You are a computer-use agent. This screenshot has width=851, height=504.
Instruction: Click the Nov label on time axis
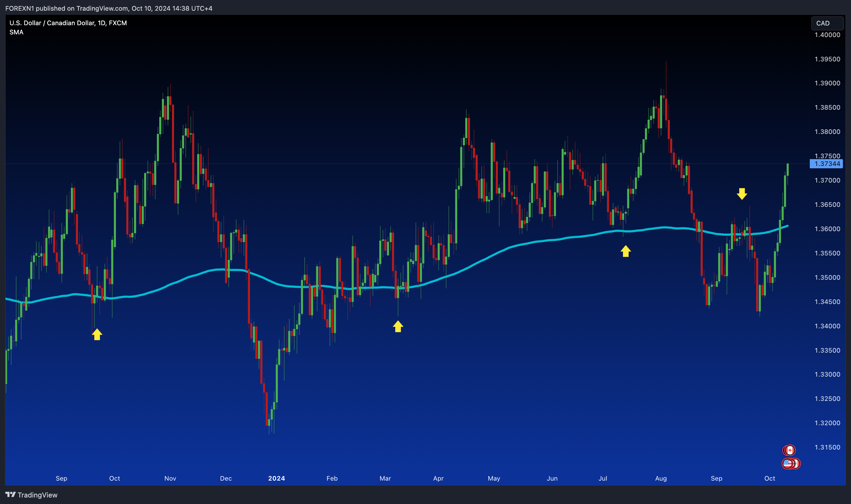point(170,478)
